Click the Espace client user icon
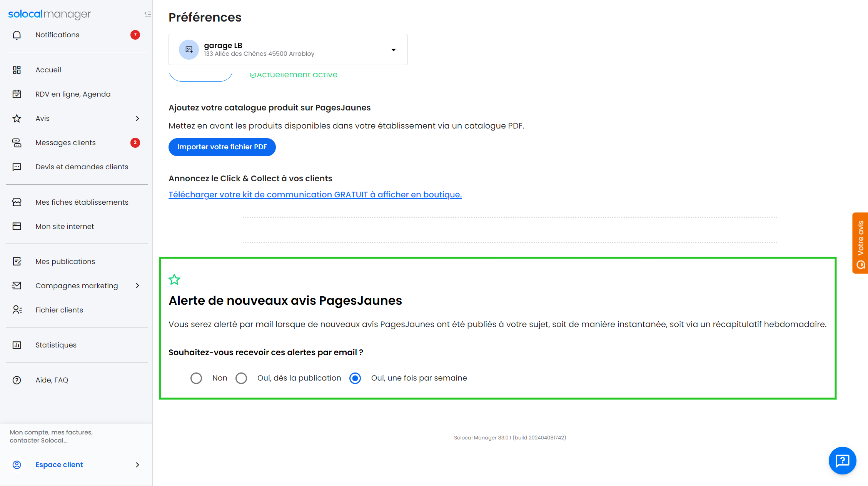 pyautogui.click(x=17, y=465)
